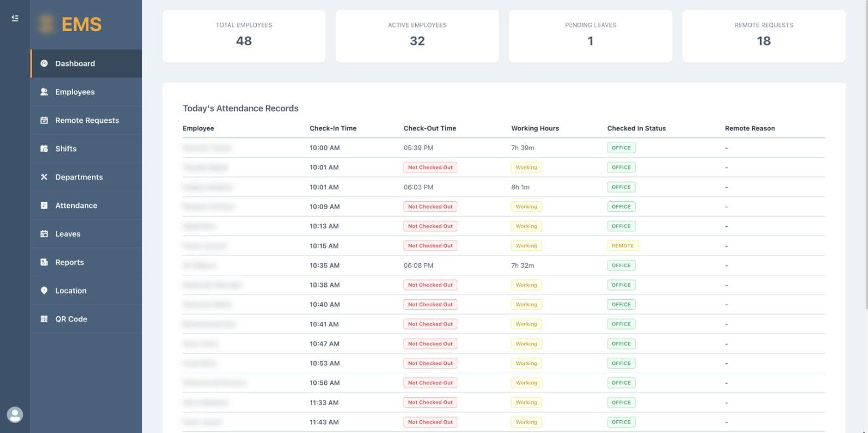This screenshot has width=868, height=433.
Task: Open Remote Requests in the sidebar
Action: click(86, 120)
